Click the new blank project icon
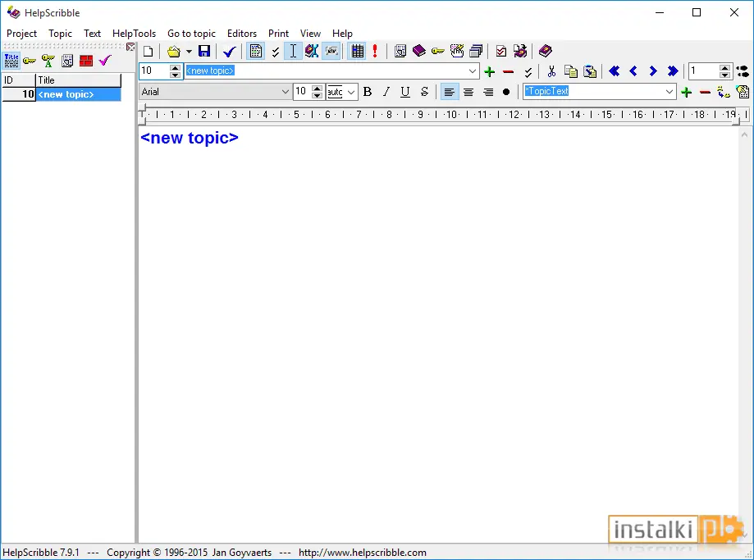The image size is (754, 560). pyautogui.click(x=149, y=51)
